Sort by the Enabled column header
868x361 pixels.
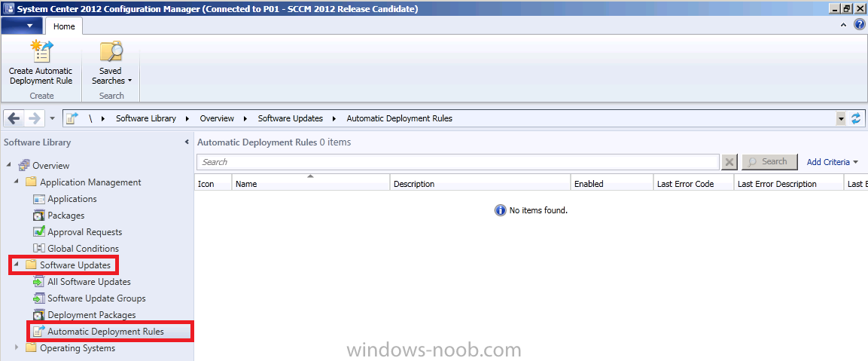click(612, 184)
